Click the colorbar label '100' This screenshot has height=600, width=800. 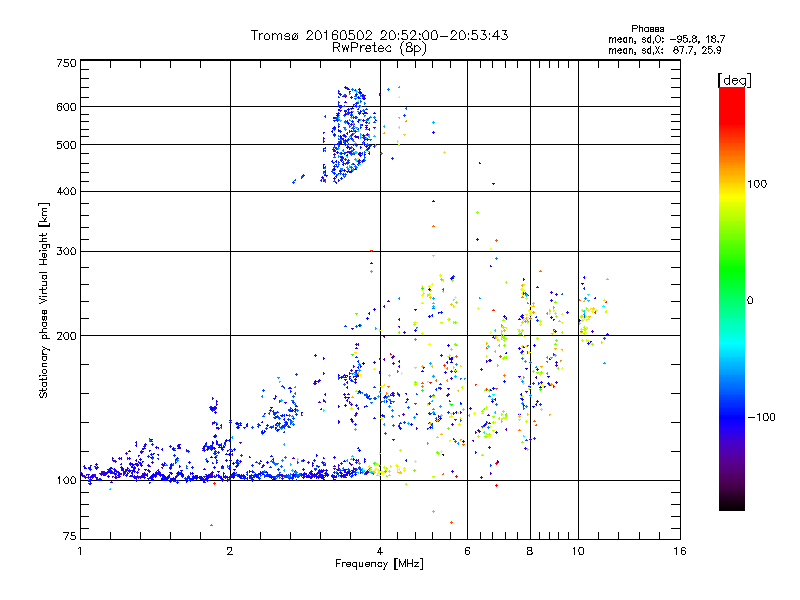coord(757,184)
